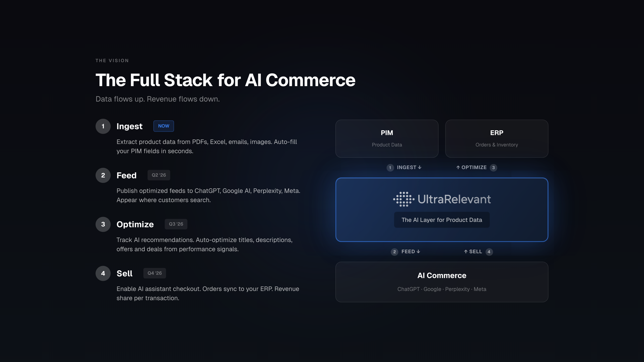Image resolution: width=644 pixels, height=362 pixels.
Task: Click the step 3 circle beside Optimize
Action: (x=103, y=224)
